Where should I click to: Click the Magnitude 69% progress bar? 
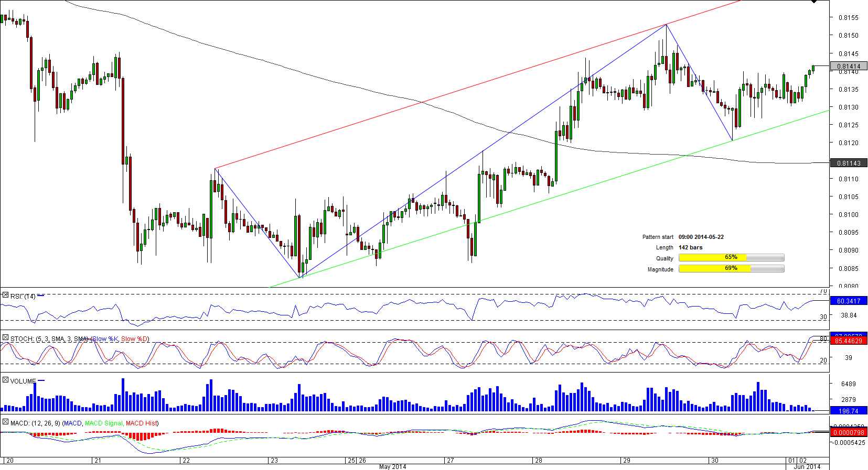tap(732, 269)
